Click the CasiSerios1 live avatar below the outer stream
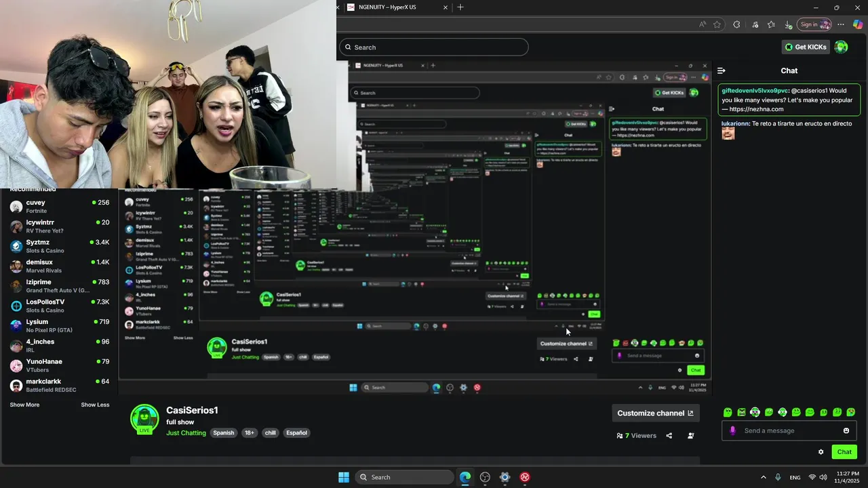Screen dimensions: 868x488 click(144, 419)
